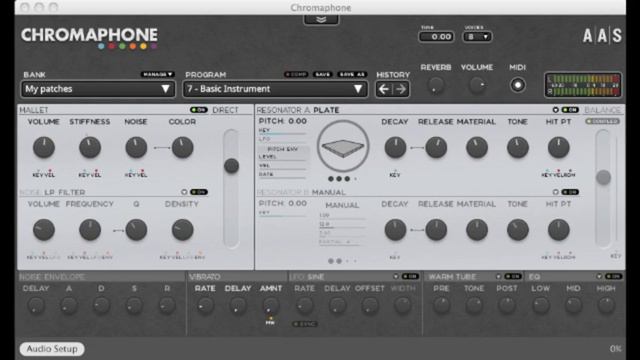This screenshot has width=640, height=360.
Task: Toggle the Resonator A ON switch
Action: pos(570,110)
